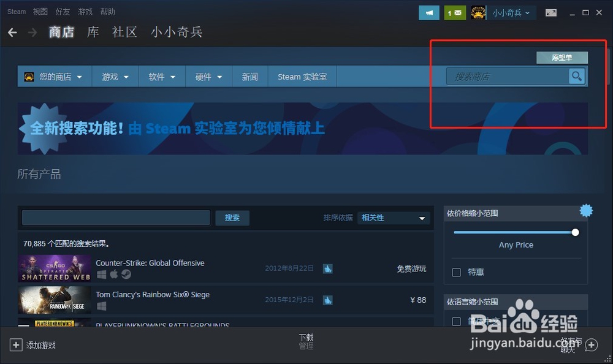Click the store avatar icon beside 您的商店

(29, 77)
